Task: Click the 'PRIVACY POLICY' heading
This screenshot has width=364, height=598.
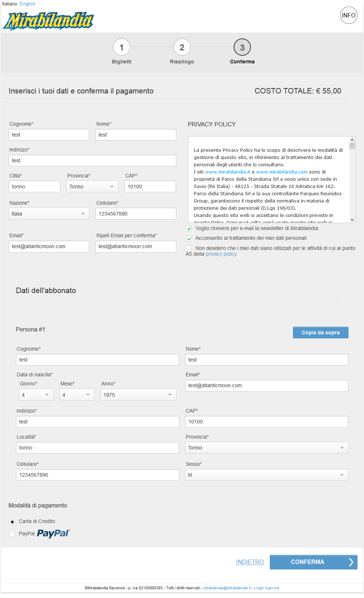Action: coord(212,125)
